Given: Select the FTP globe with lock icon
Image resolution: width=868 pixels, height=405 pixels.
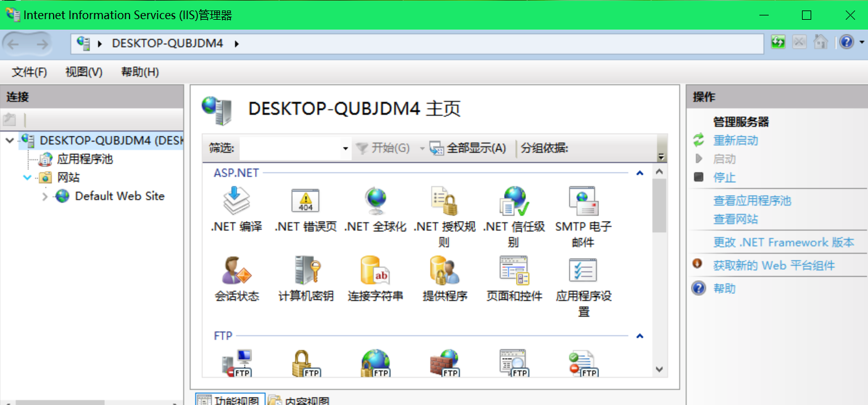Looking at the screenshot, I should tap(375, 363).
